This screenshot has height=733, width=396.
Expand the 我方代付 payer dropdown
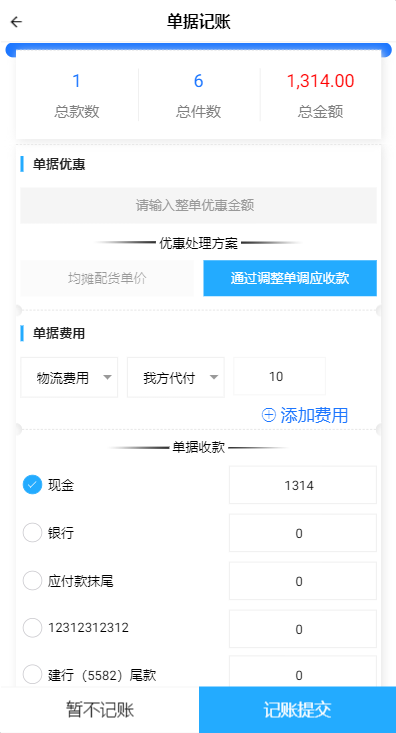pos(176,378)
